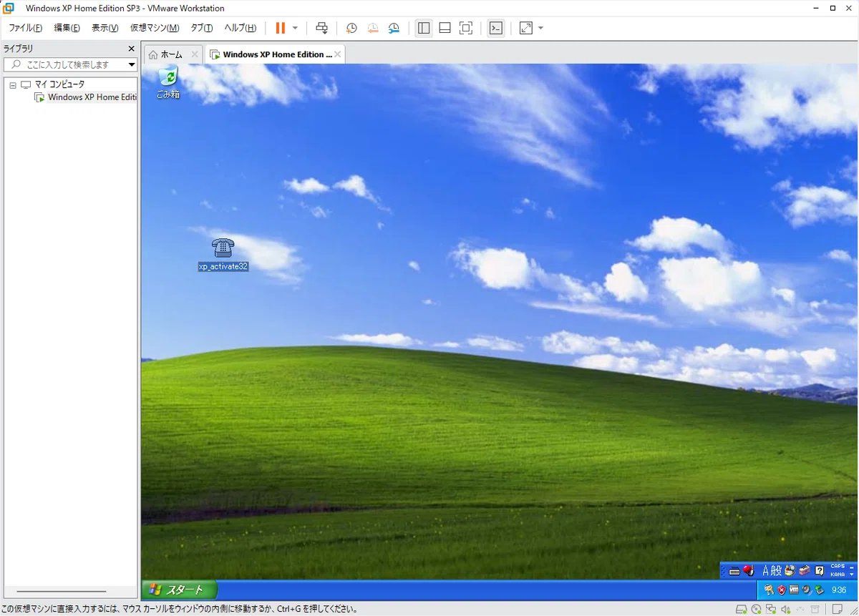
Task: Click the hard disk device status icon
Action: pos(742,609)
